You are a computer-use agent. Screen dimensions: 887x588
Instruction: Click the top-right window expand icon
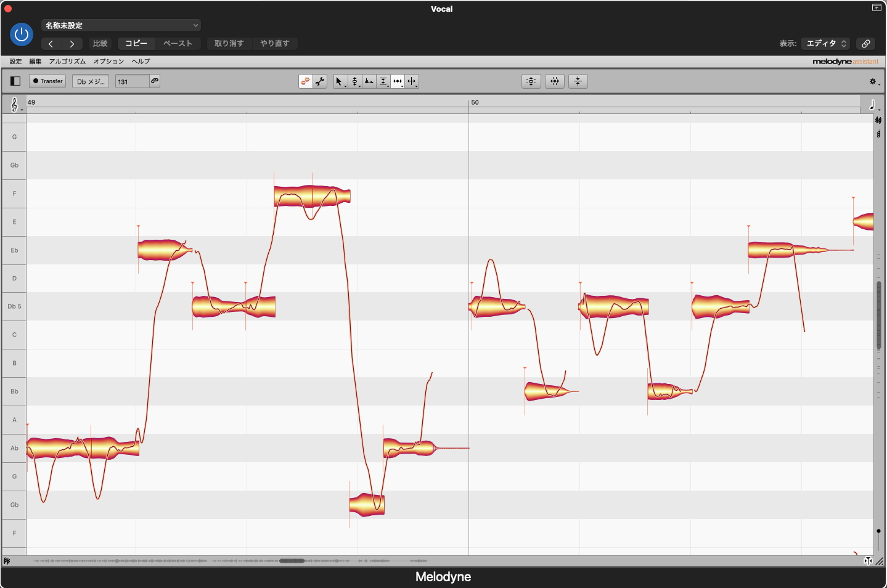[876, 8]
